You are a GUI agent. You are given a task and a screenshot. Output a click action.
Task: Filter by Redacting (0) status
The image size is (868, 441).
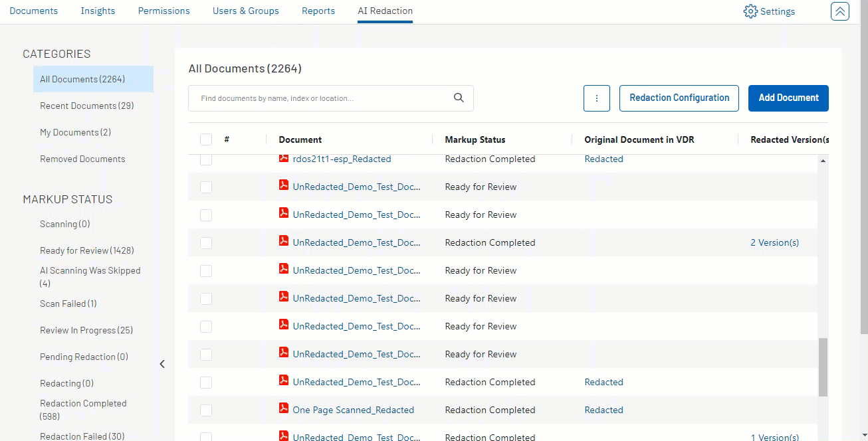[x=66, y=383]
